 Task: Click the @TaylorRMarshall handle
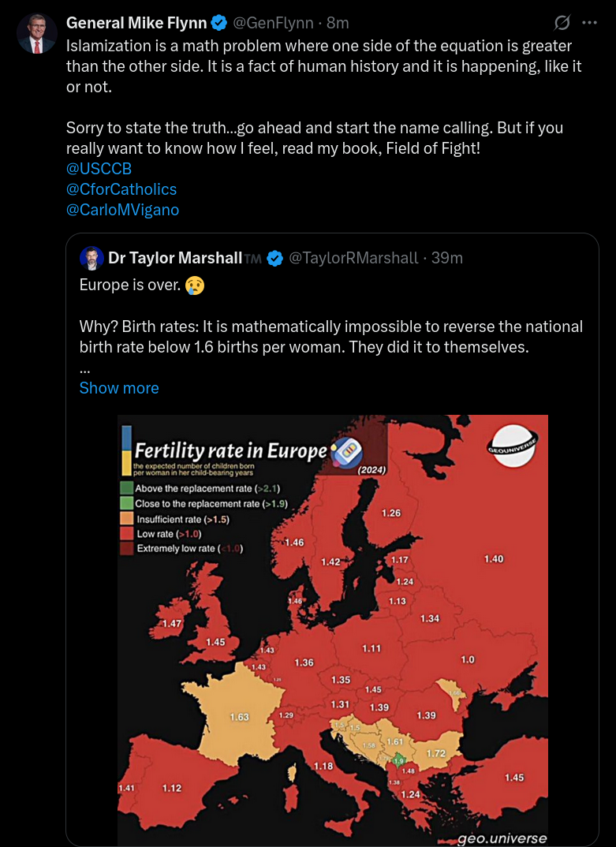click(353, 258)
